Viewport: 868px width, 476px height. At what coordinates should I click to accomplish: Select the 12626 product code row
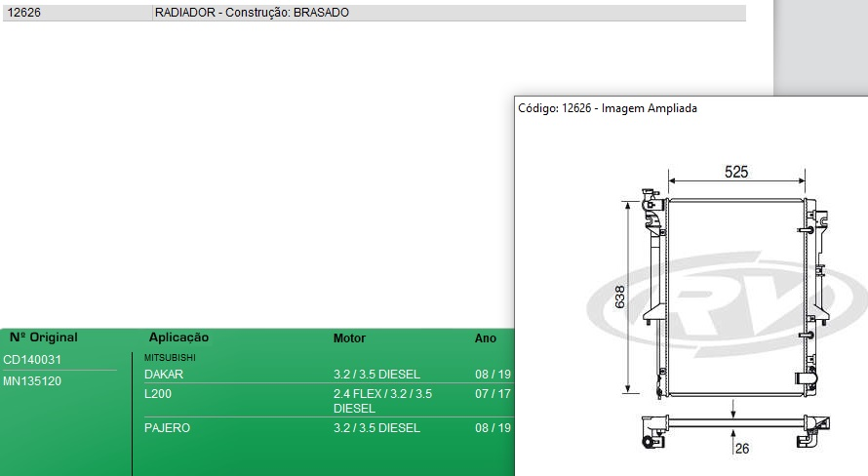pyautogui.click(x=23, y=13)
